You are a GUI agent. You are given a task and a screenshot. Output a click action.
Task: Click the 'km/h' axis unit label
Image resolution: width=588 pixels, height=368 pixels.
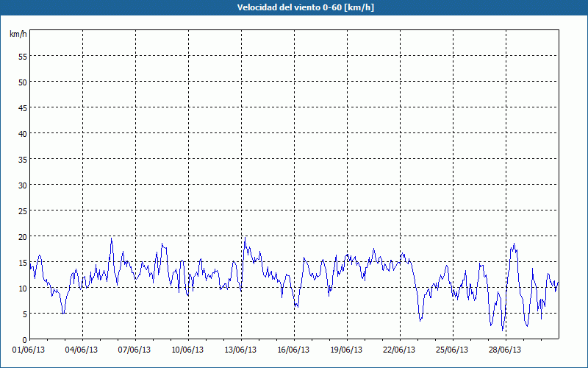point(18,34)
